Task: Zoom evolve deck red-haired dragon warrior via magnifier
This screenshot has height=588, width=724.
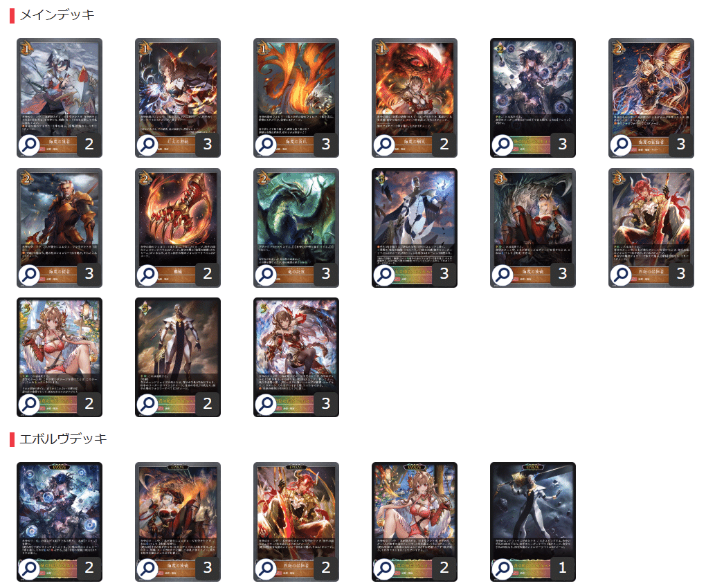Action: coord(266,569)
